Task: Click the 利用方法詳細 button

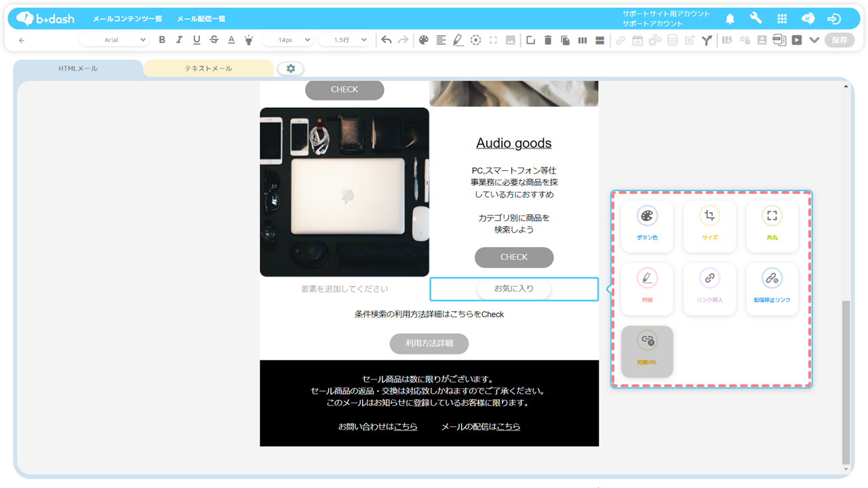Action: pos(429,344)
